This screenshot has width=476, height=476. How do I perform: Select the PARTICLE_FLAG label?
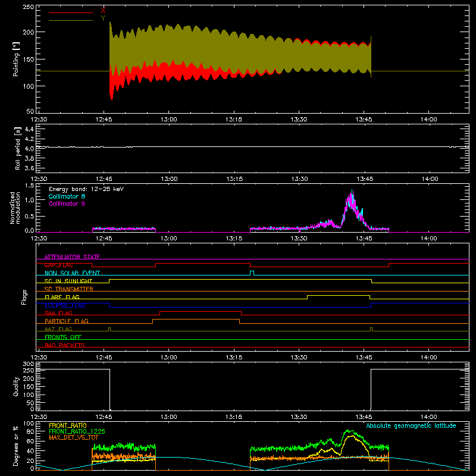[x=67, y=321]
